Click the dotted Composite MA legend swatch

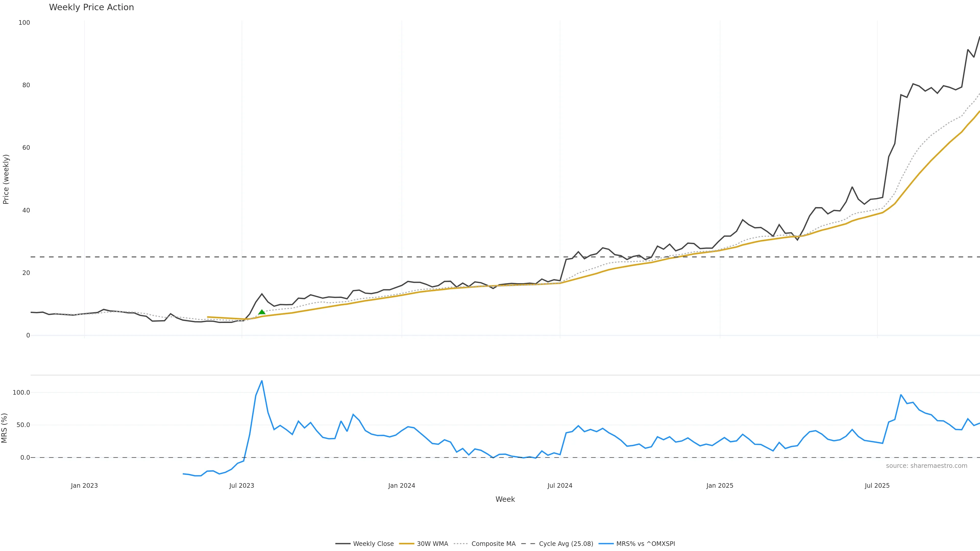pos(460,544)
